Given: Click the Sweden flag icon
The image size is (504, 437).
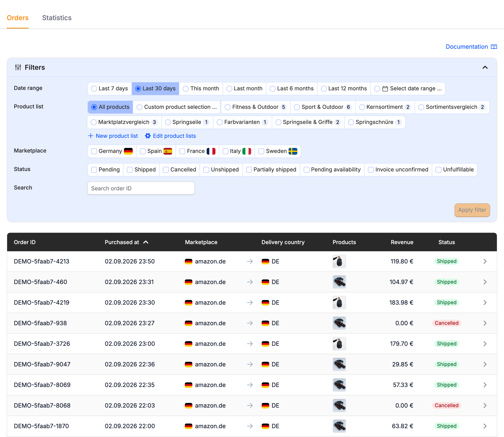Looking at the screenshot, I should 293,151.
